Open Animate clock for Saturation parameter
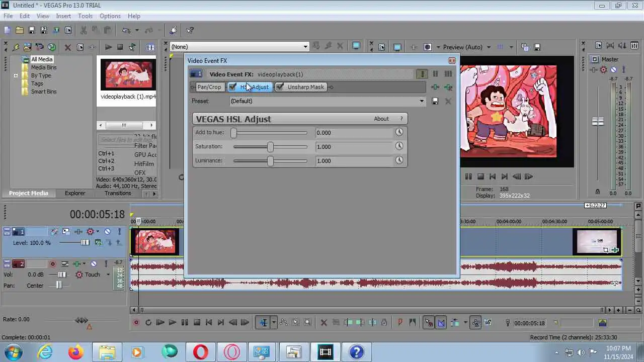Screen dimensions: 644x362 point(399,146)
